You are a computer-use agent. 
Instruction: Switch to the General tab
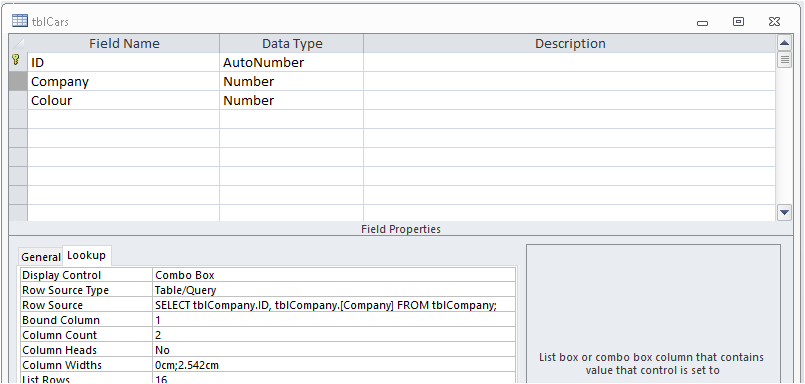[x=41, y=257]
